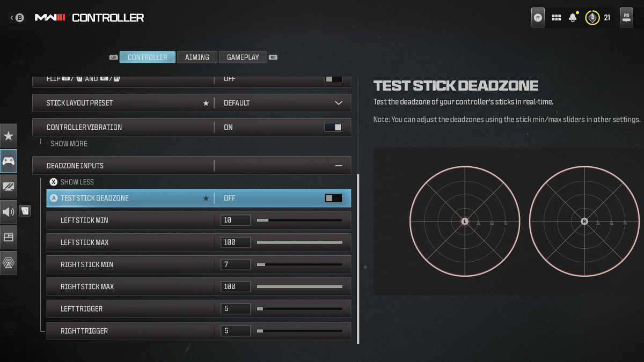
Task: Open the notifications bell
Action: [572, 17]
